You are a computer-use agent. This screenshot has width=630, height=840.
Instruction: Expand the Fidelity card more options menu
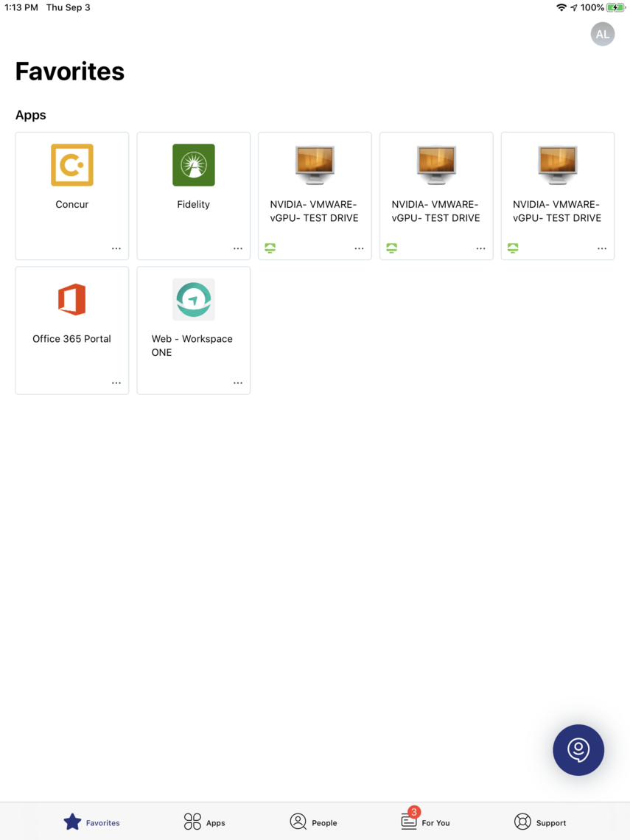238,248
